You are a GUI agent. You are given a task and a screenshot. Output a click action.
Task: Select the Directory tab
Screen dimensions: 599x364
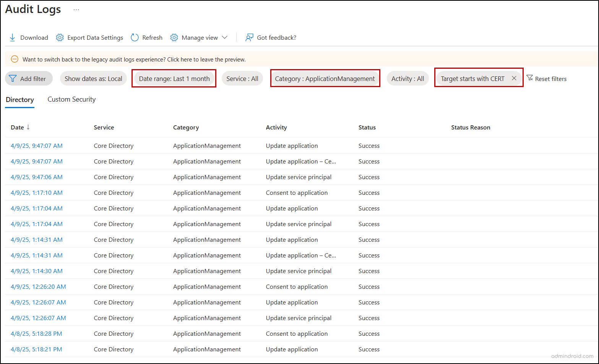pos(19,99)
